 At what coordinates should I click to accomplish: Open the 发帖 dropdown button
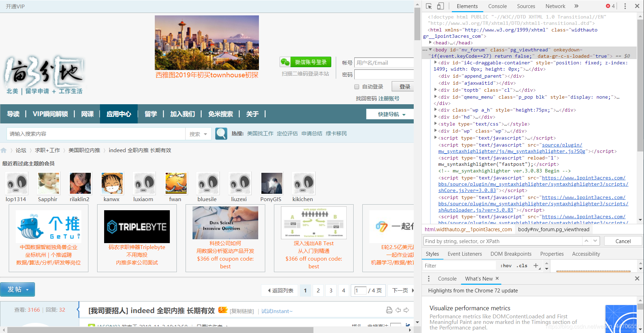pos(17,289)
